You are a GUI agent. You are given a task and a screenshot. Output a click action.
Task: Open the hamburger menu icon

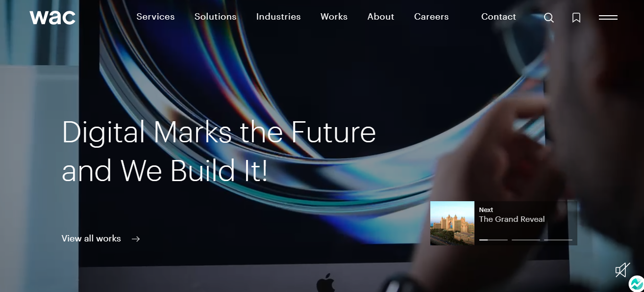coord(608,17)
